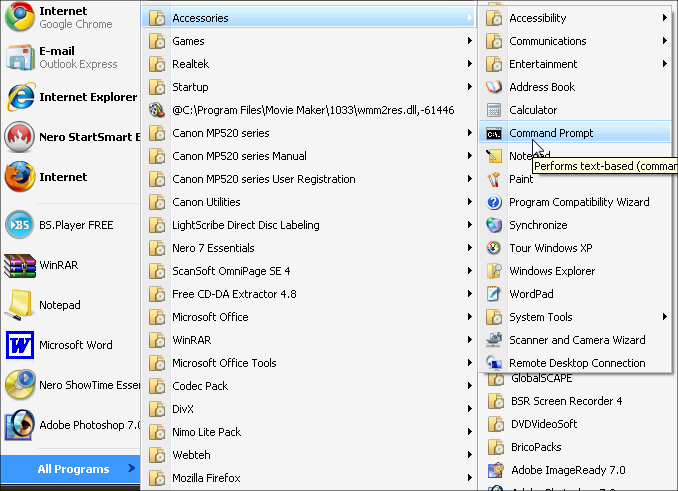This screenshot has width=678, height=491.
Task: Launch Calculator icon
Action: tap(494, 110)
